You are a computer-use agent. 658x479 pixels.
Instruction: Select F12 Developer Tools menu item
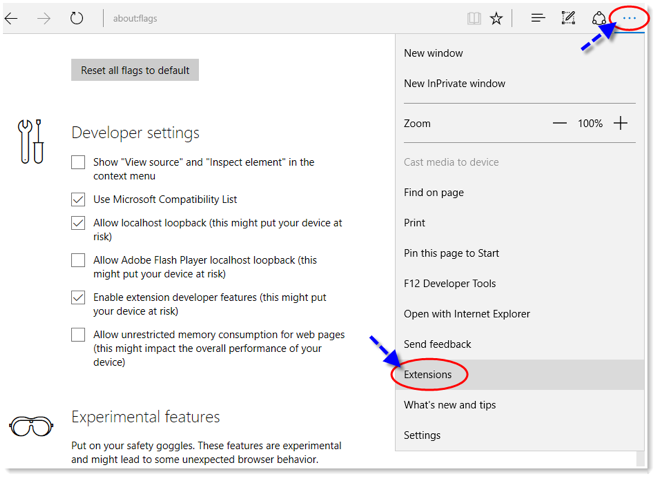click(x=449, y=284)
